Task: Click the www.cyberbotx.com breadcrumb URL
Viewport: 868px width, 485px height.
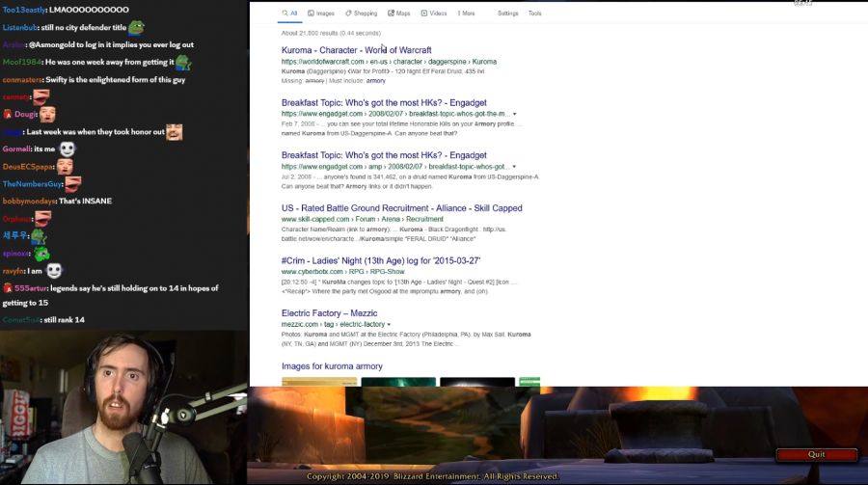Action: (342, 272)
